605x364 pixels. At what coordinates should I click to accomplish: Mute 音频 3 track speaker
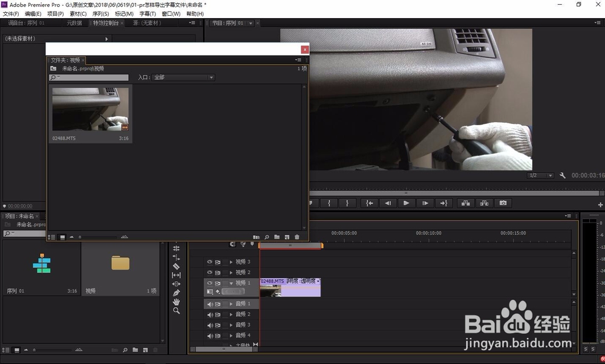point(210,325)
